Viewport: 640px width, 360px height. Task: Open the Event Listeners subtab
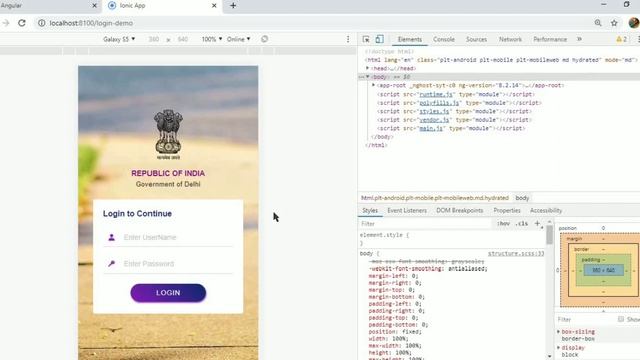(x=407, y=211)
